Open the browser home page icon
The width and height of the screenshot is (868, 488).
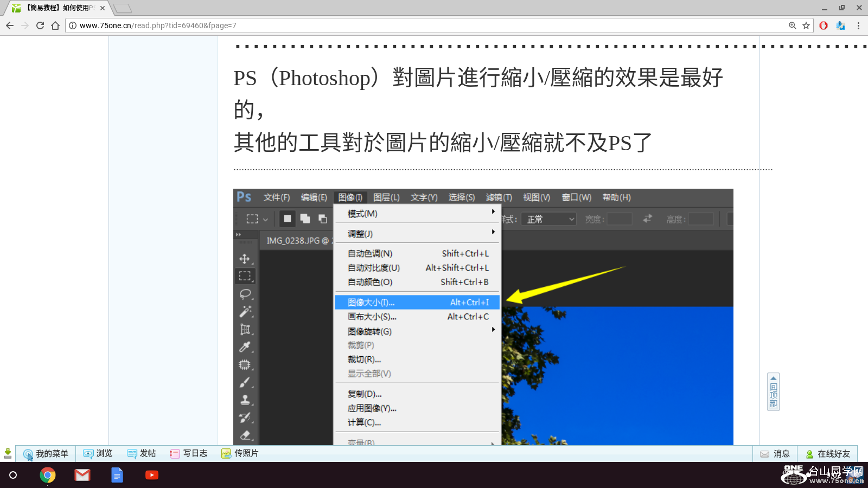click(x=55, y=25)
